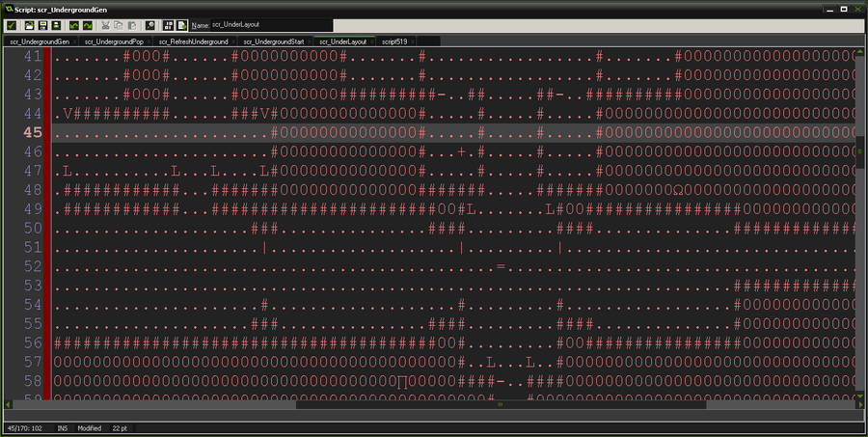The width and height of the screenshot is (868, 437).
Task: Click line number 52 in the gutter
Action: (33, 266)
